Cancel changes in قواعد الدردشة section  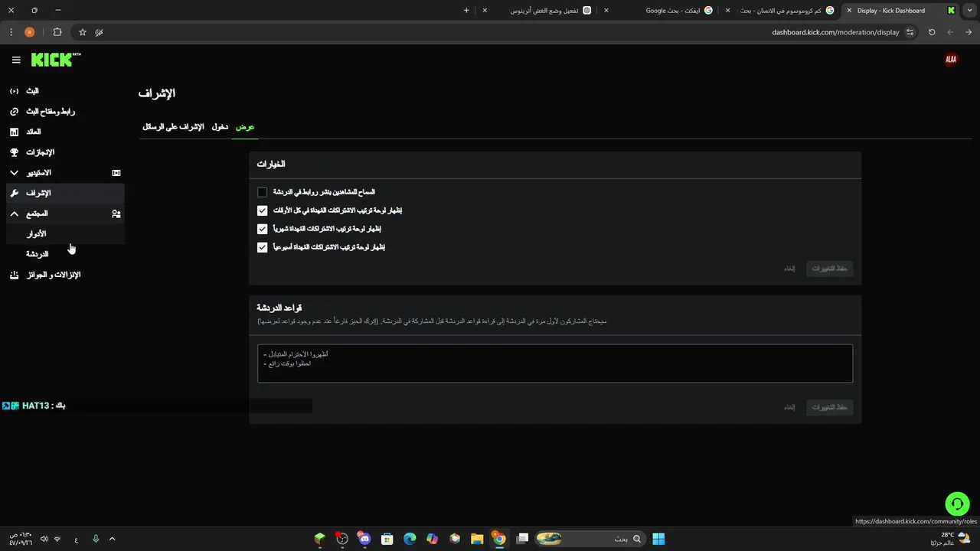[789, 407]
